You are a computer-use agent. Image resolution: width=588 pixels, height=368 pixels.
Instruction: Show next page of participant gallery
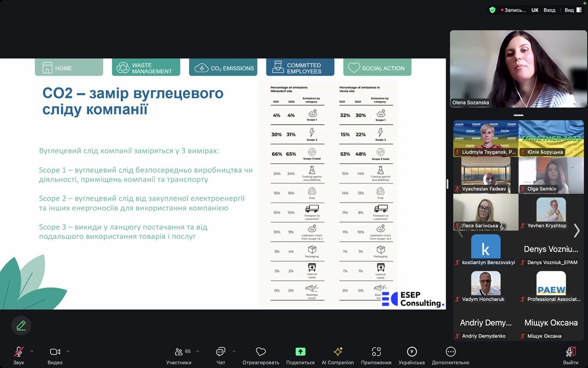coord(577,230)
